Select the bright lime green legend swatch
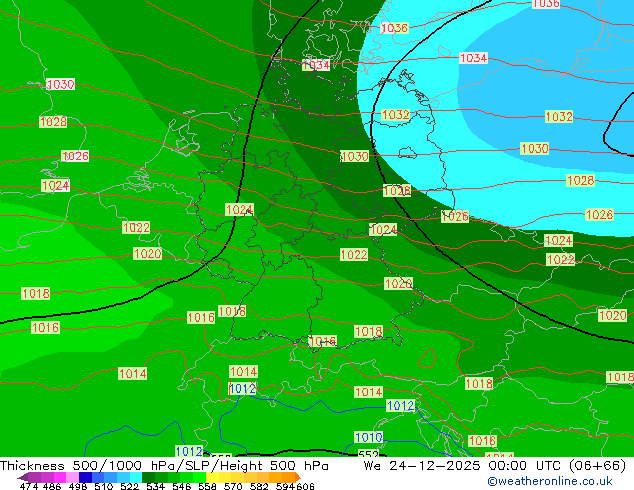This screenshot has height=490, width=634. click(x=199, y=477)
